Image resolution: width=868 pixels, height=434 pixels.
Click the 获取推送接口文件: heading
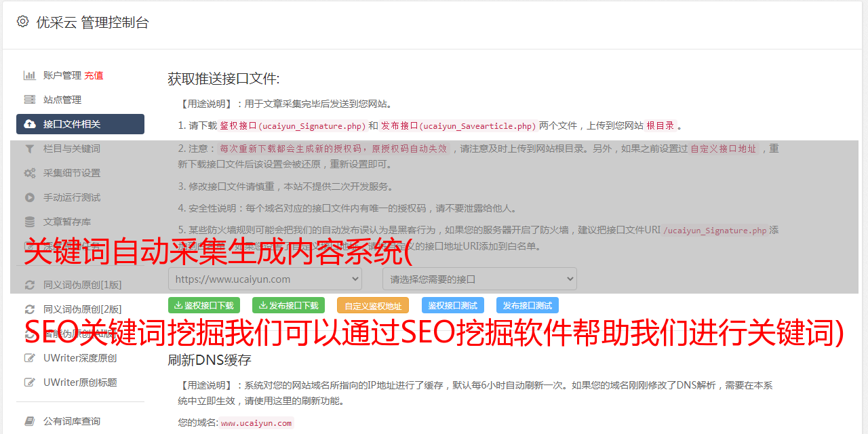[224, 79]
